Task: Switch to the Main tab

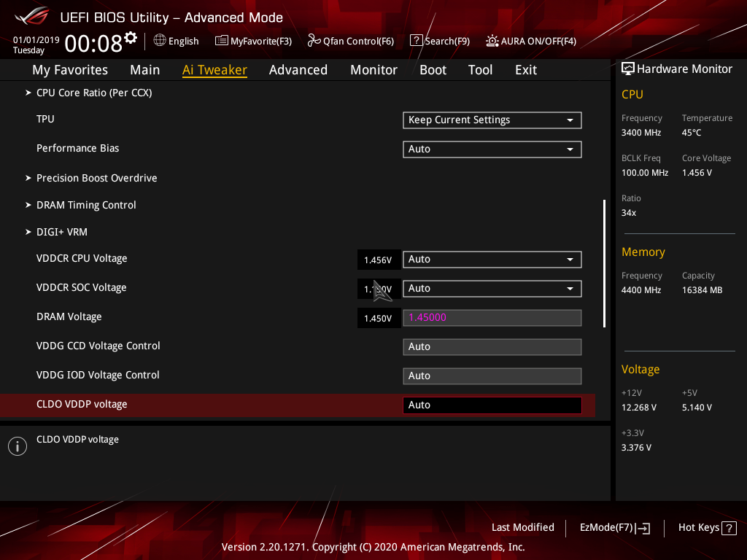Action: [x=145, y=70]
